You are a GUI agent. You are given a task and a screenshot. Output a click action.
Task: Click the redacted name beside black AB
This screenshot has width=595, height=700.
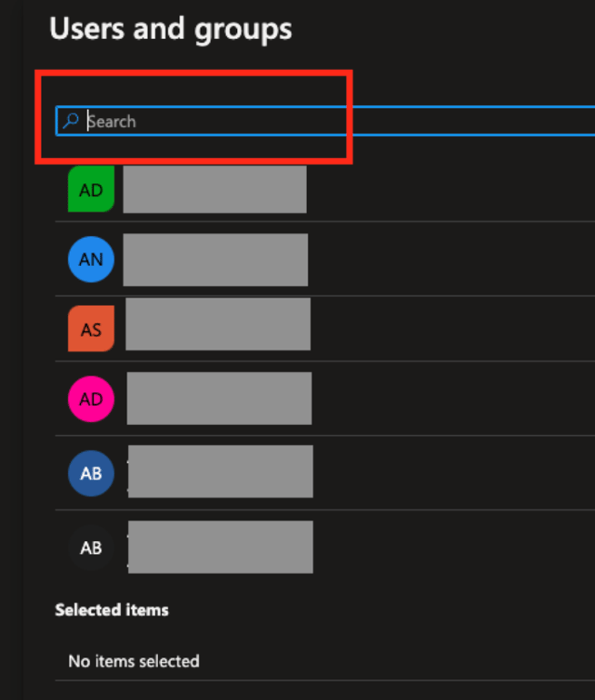coord(221,547)
